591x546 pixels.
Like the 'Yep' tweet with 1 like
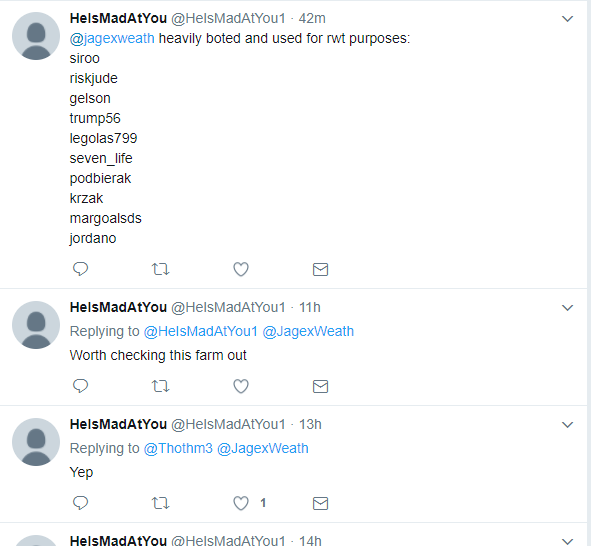coord(241,503)
